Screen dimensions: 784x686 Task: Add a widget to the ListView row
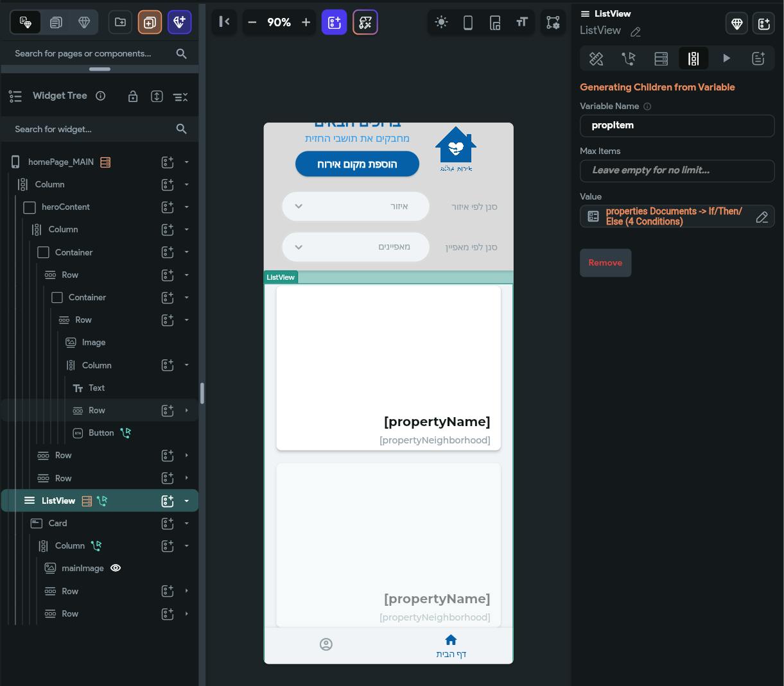[168, 501]
